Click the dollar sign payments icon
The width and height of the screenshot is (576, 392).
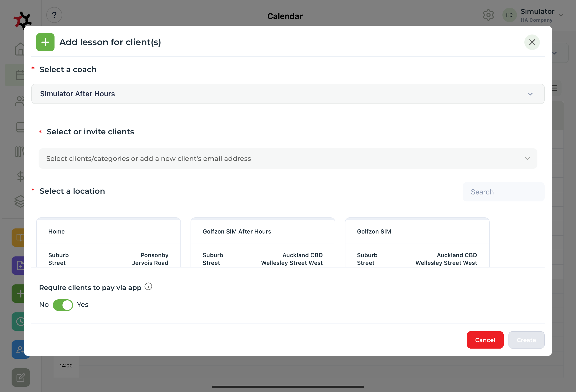20,176
